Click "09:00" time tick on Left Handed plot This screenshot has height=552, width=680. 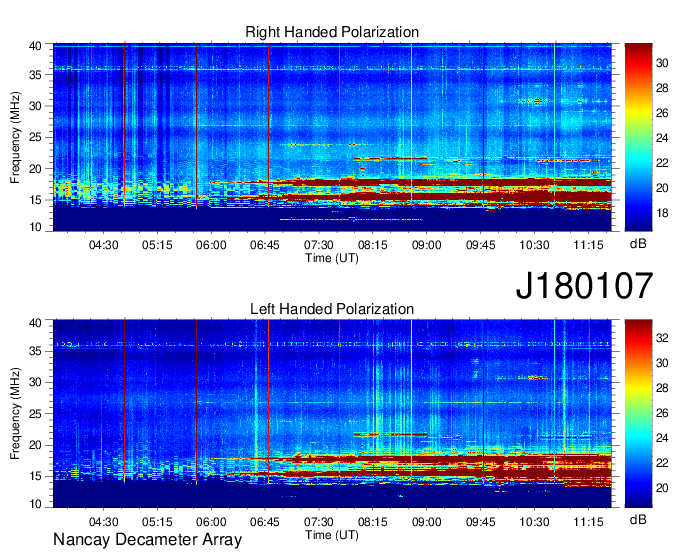[426, 522]
